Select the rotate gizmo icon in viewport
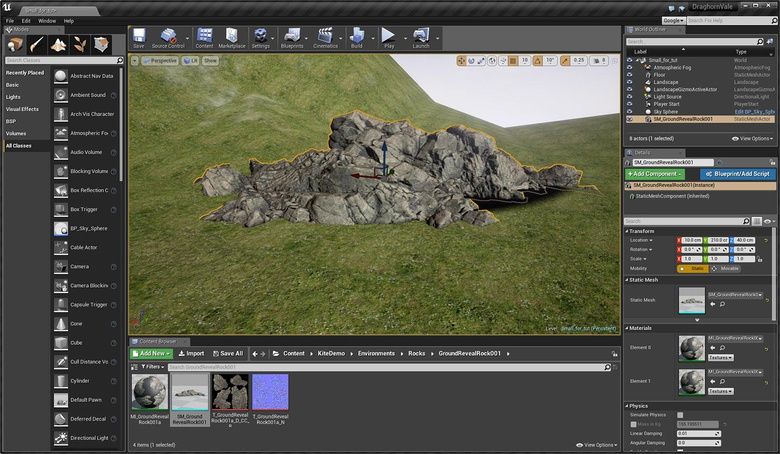 point(471,61)
